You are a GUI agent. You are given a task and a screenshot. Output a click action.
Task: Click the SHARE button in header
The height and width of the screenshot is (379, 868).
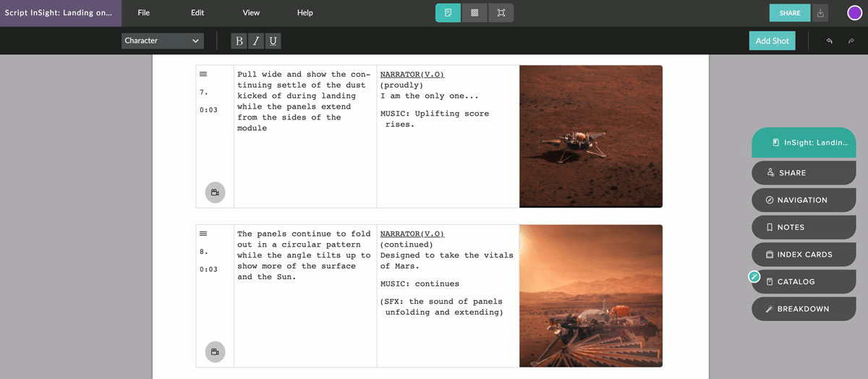(790, 13)
